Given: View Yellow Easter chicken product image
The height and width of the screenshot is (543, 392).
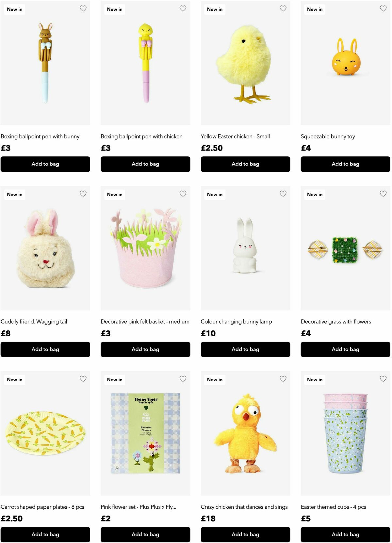Looking at the screenshot, I should tap(245, 63).
